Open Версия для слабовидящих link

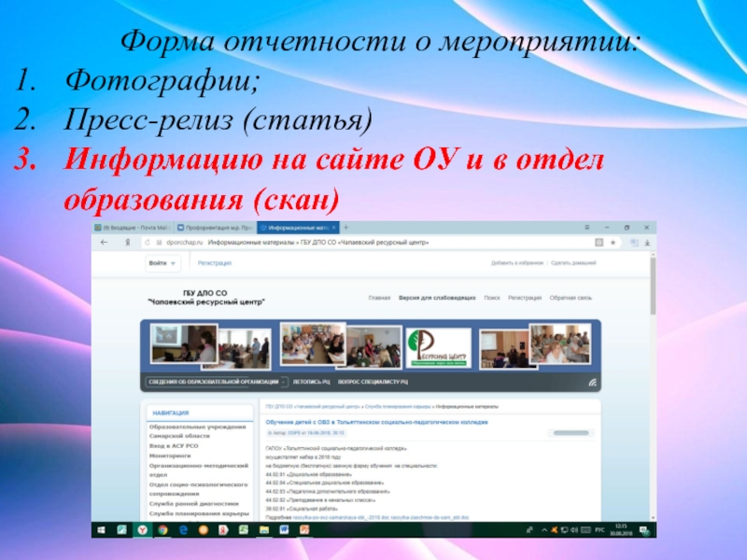437,299
